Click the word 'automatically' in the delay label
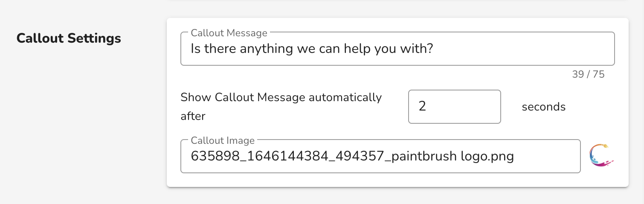644x204 pixels. [x=345, y=98]
